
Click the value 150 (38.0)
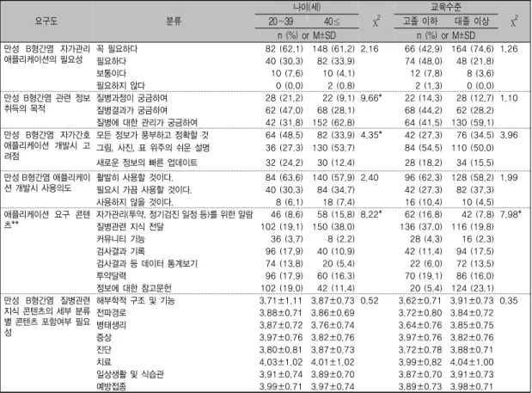coord(333,227)
